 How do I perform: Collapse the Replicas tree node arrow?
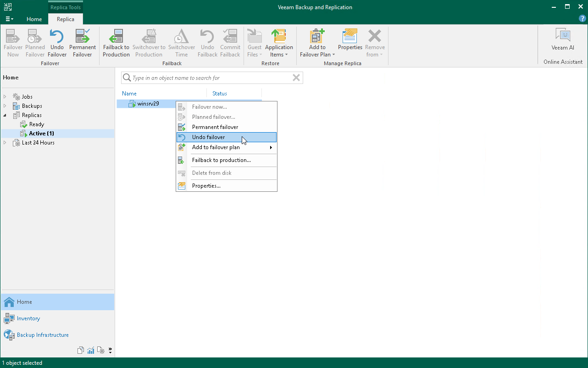(x=5, y=115)
